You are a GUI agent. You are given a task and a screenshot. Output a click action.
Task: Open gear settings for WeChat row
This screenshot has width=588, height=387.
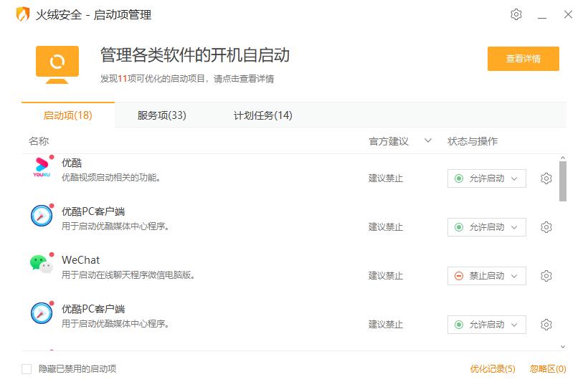(546, 276)
